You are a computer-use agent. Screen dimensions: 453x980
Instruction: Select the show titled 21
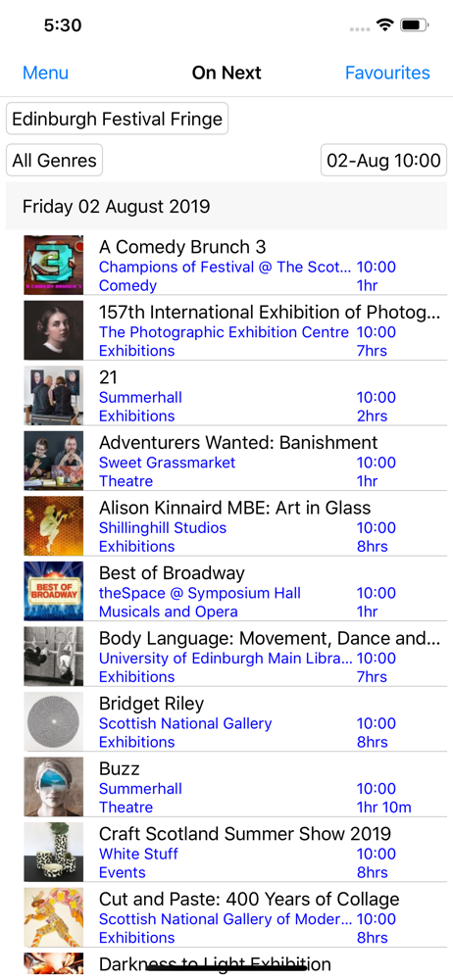(x=226, y=396)
